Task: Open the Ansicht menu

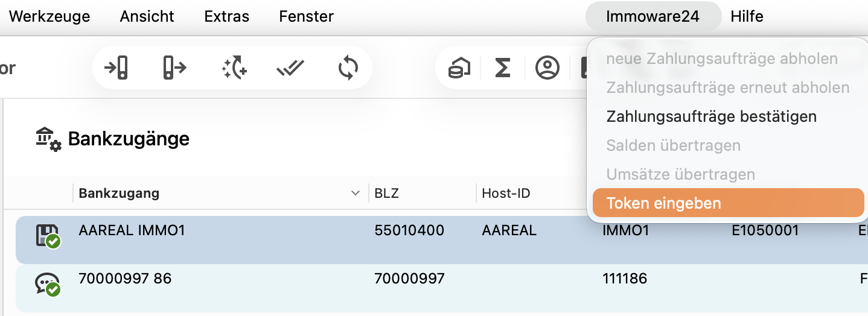Action: click(x=147, y=16)
